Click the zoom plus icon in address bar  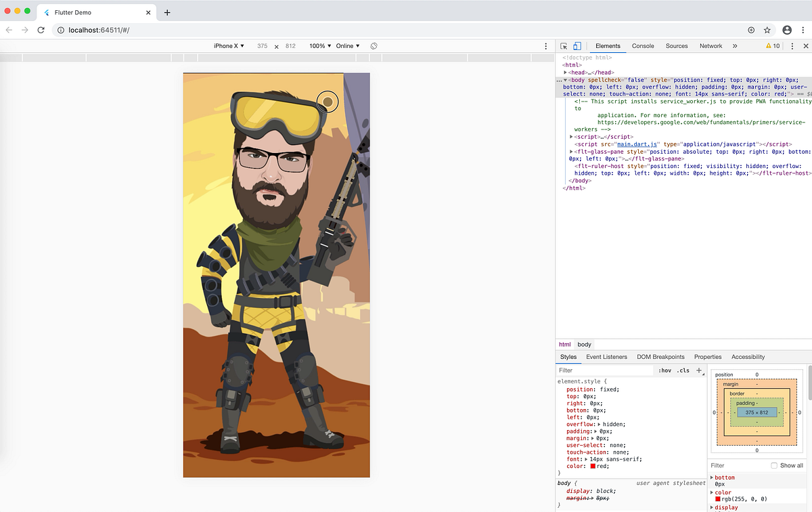[751, 30]
